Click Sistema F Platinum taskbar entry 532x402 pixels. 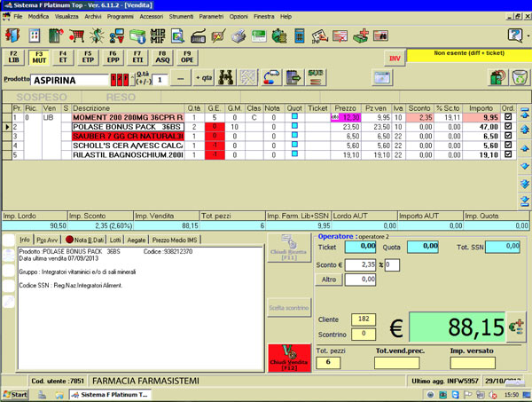110,395
